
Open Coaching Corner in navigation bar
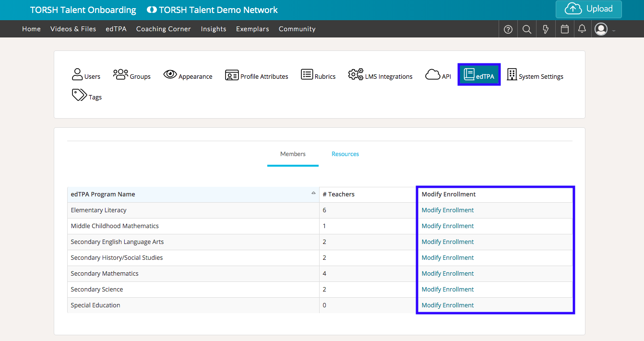point(163,29)
